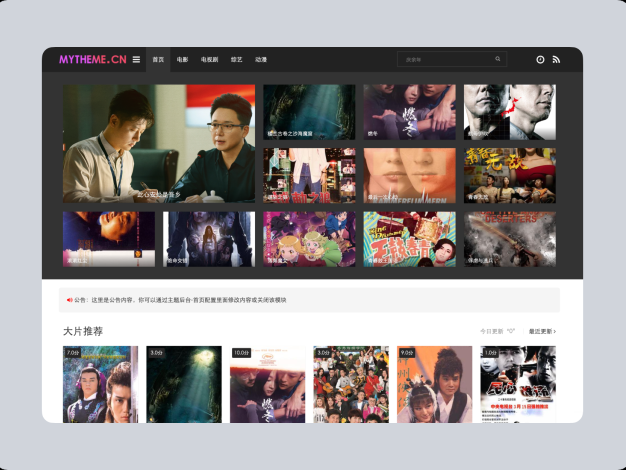Open the 动漫 anime tab
626x470 pixels.
(261, 59)
